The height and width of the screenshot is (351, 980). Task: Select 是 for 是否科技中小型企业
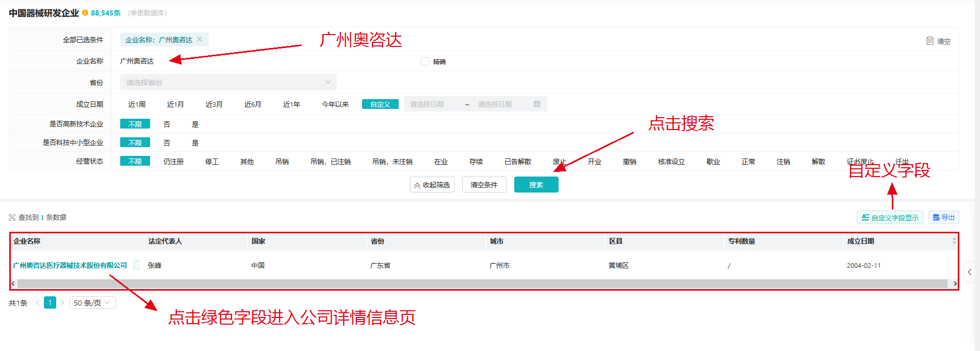(x=195, y=142)
